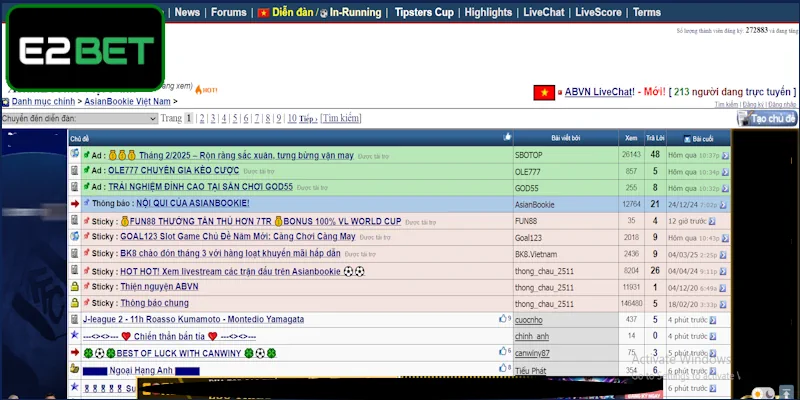800x400 pixels.
Task: Open Chiến thần bắn tỉa topic
Action: pyautogui.click(x=169, y=337)
